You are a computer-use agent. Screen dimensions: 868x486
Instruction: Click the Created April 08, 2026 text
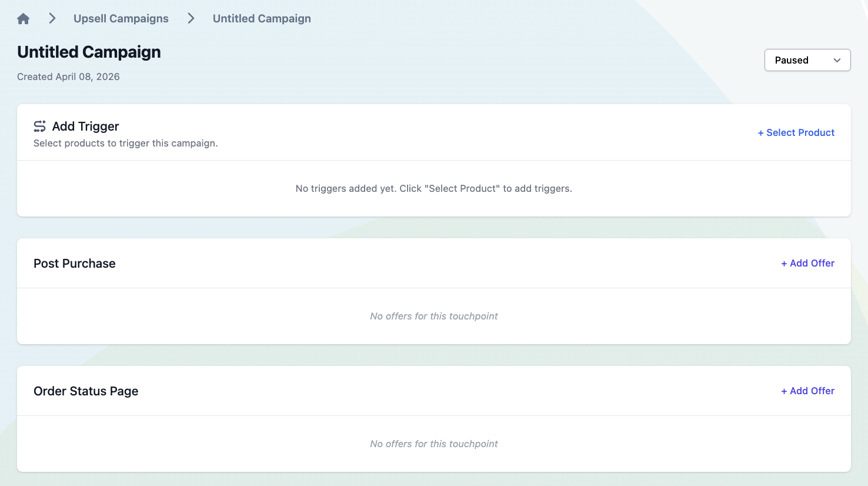pos(68,76)
